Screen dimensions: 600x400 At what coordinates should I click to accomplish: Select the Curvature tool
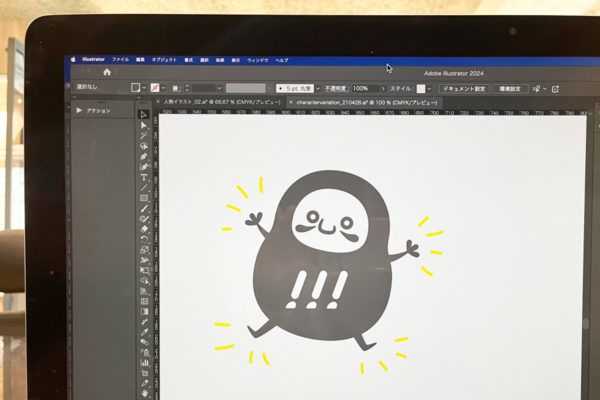coord(144,167)
